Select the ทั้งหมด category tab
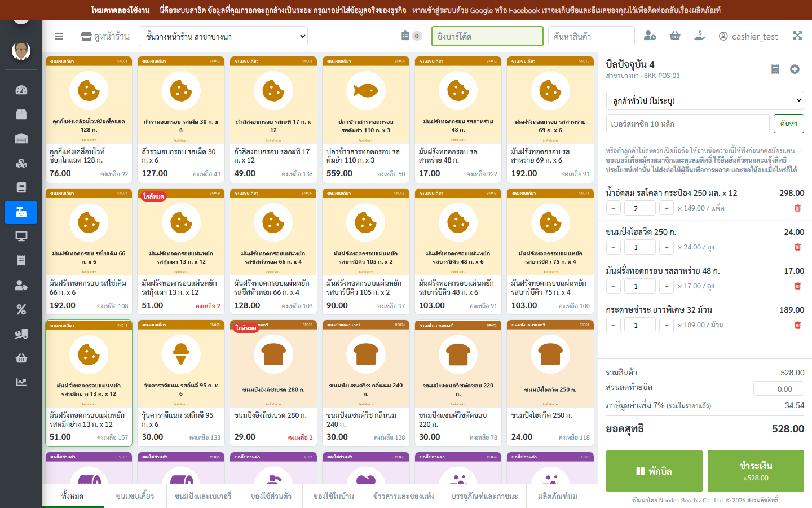 coord(73,496)
